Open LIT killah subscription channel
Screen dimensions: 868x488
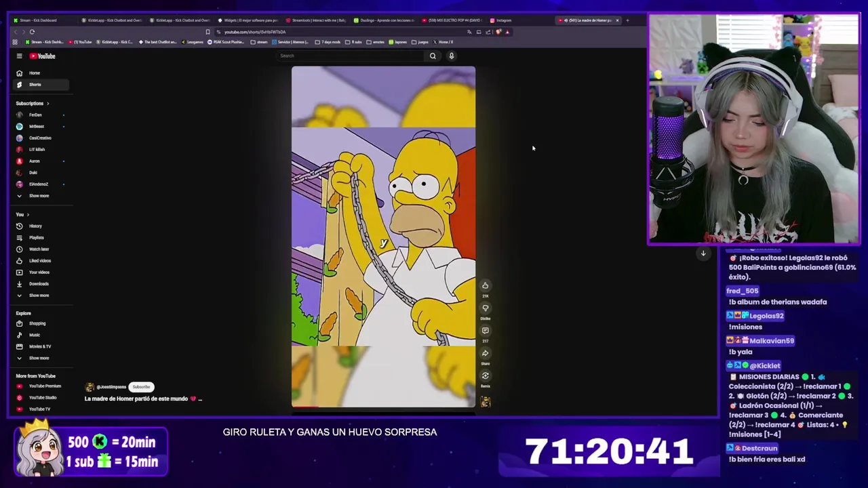pos(41,149)
